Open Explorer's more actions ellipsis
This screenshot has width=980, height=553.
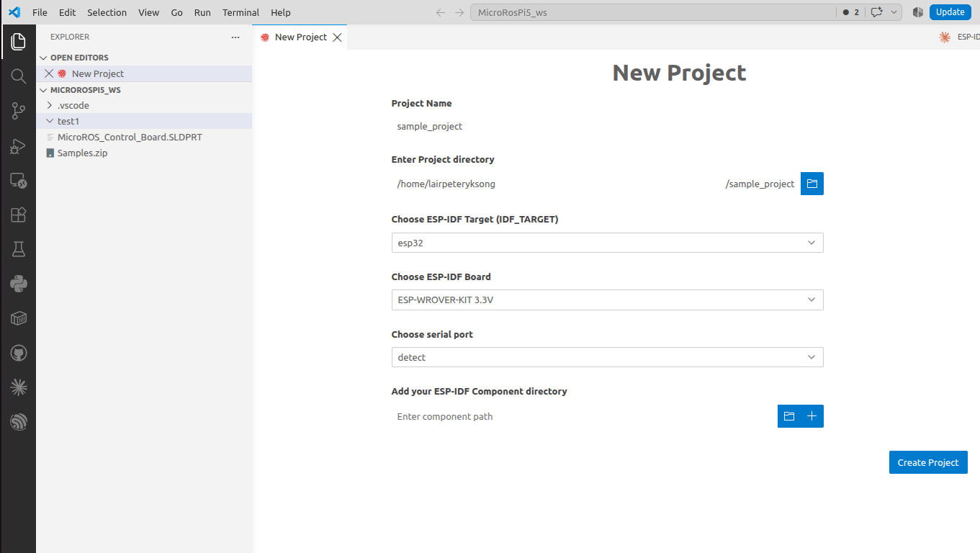pyautogui.click(x=235, y=37)
